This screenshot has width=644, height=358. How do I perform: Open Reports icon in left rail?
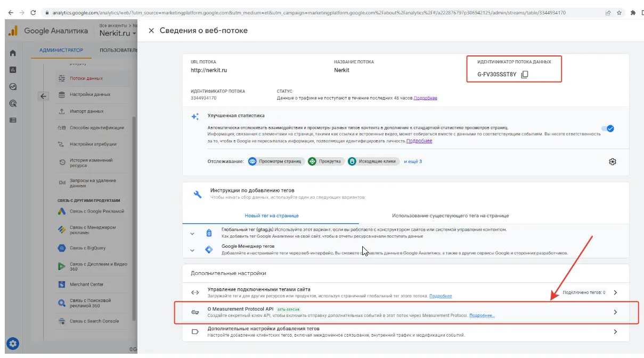coord(13,70)
